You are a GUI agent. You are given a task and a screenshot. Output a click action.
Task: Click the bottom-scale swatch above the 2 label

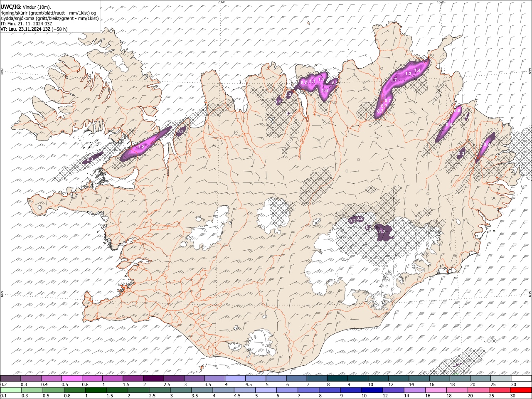click(138, 390)
